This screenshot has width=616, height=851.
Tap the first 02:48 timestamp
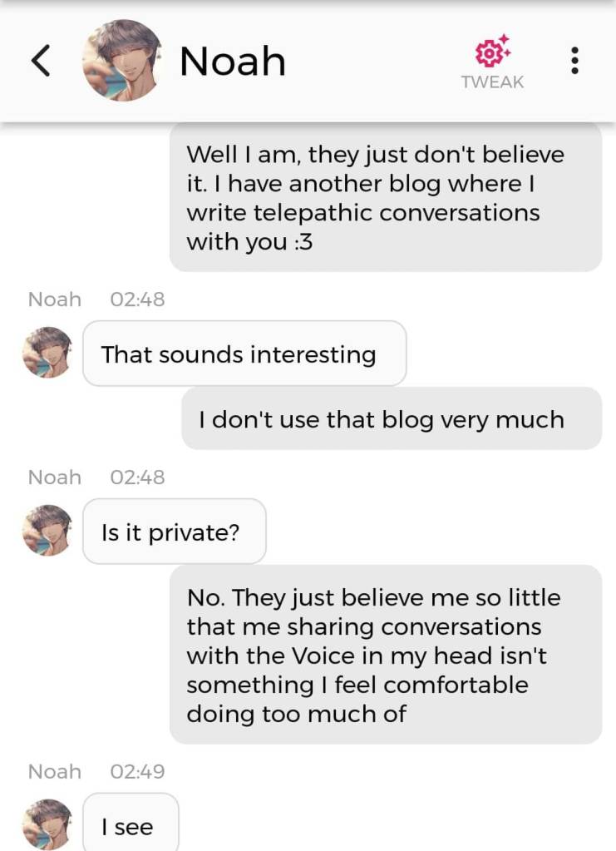[137, 299]
